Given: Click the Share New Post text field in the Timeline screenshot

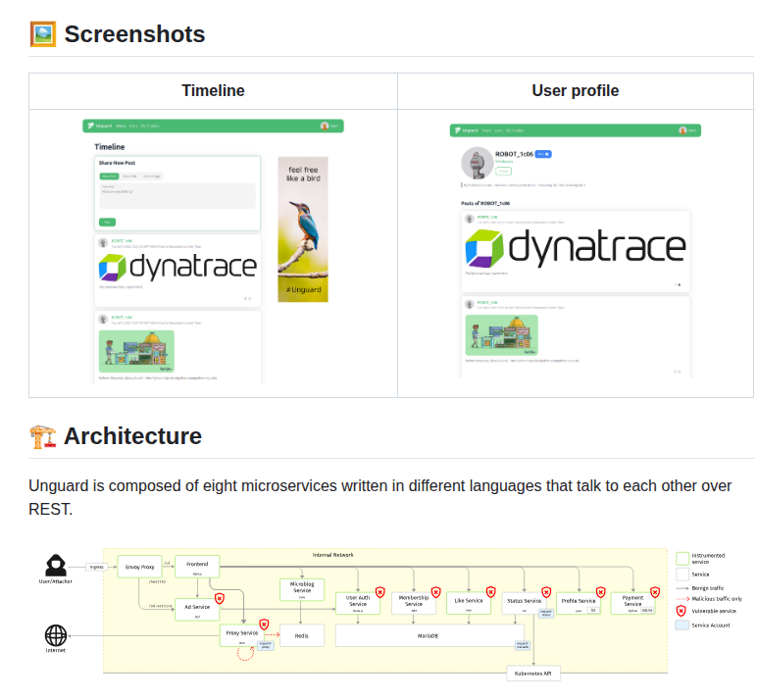Looking at the screenshot, I should coord(177,196).
